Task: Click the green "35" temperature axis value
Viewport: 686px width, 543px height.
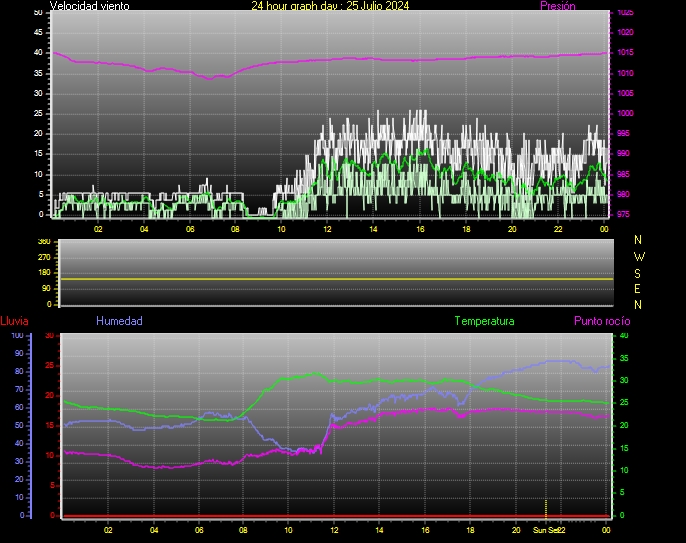Action: [624, 358]
